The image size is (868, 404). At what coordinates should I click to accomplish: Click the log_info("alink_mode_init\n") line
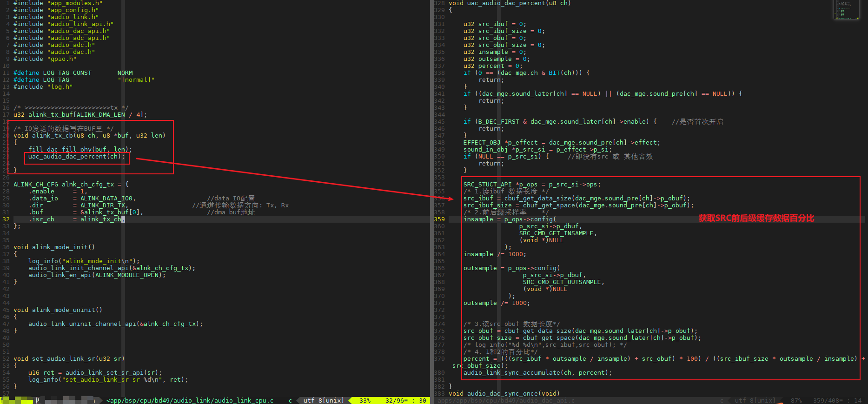click(x=84, y=261)
